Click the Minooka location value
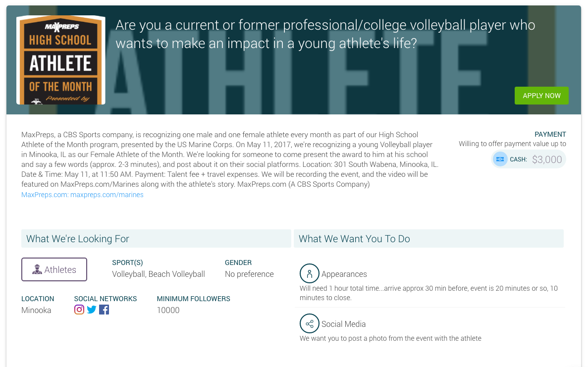588x367 pixels. (36, 311)
